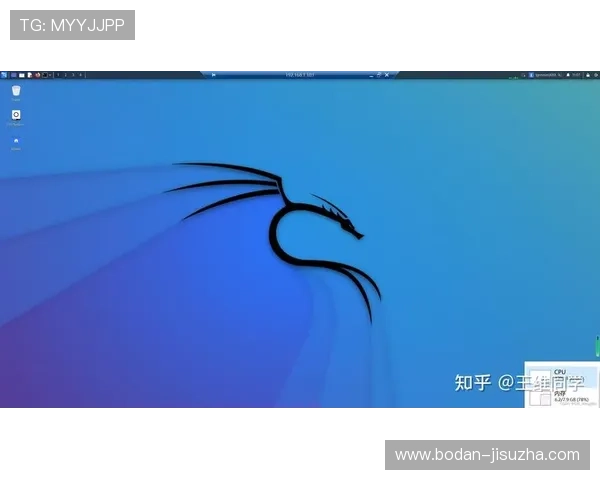Screen dimensions: 600x480
Task: Switch to workspace 3
Action: (x=73, y=75)
